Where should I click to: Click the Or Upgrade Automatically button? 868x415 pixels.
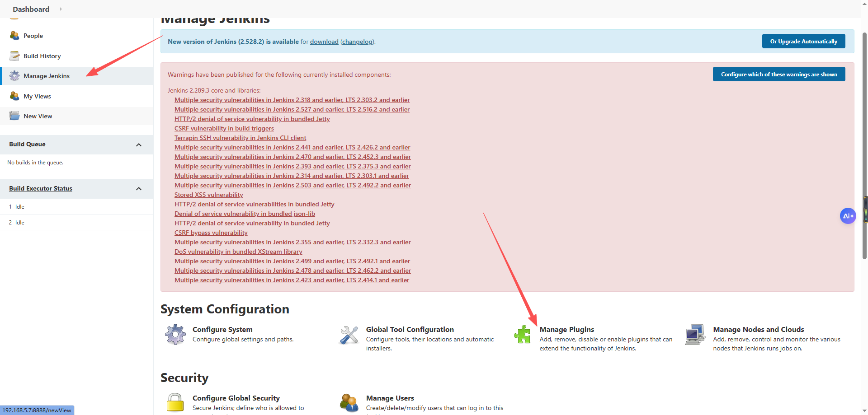804,42
